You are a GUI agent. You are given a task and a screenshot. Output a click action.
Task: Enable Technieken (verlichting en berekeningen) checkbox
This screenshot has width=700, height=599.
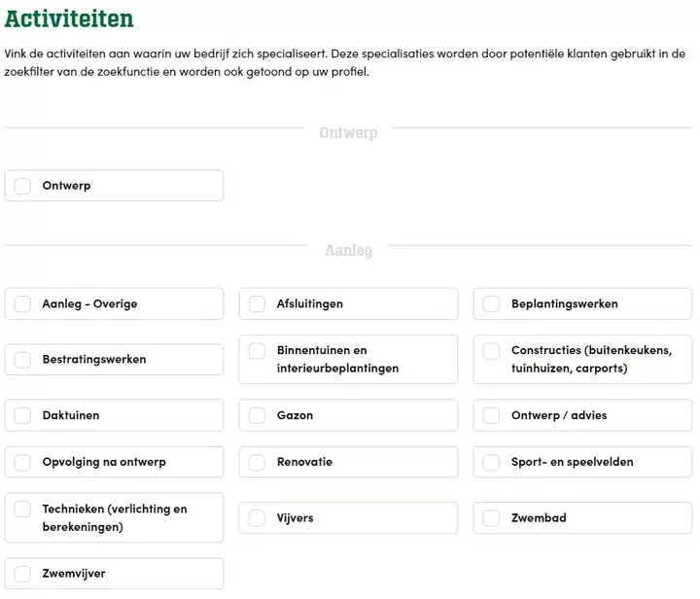[x=22, y=509]
